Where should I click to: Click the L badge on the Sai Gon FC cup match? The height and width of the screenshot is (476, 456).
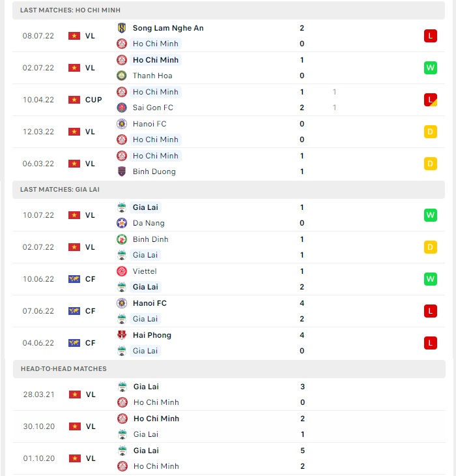click(430, 100)
